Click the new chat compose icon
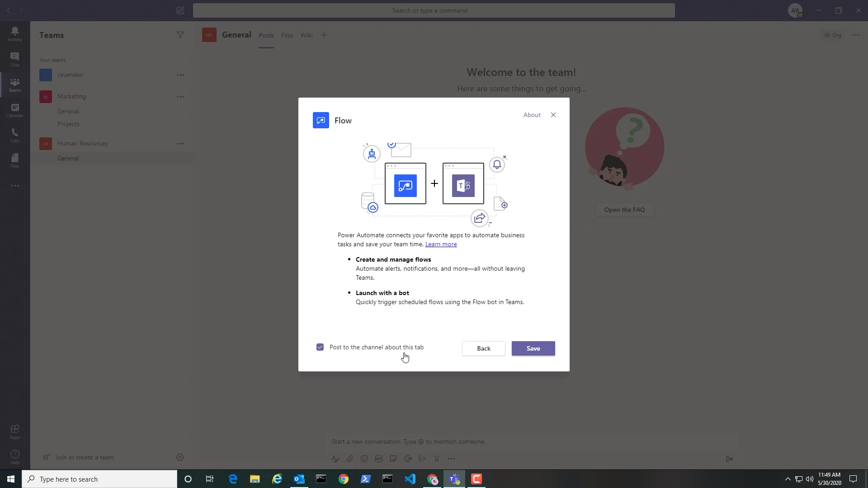 [x=180, y=10]
